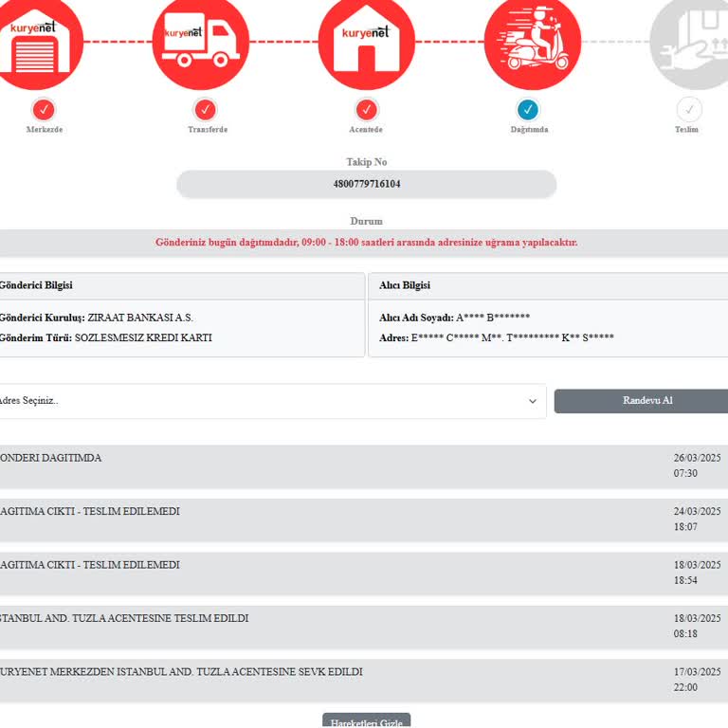The width and height of the screenshot is (728, 728).
Task: Click the Gönderici Bilgisi header
Action: [36, 285]
